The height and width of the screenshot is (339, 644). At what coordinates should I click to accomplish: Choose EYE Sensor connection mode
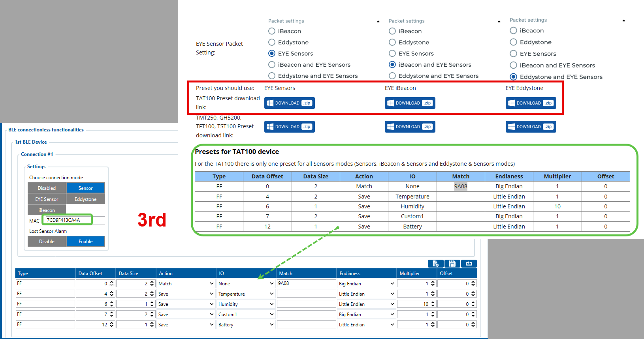tap(47, 199)
